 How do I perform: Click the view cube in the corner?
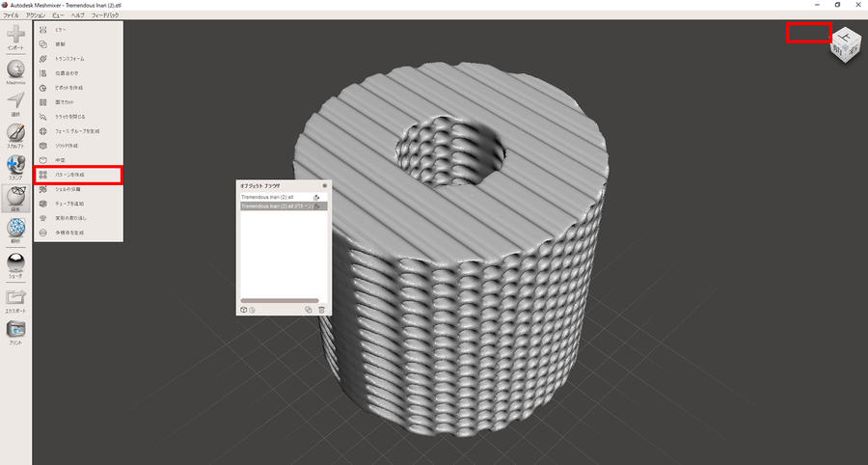click(846, 43)
